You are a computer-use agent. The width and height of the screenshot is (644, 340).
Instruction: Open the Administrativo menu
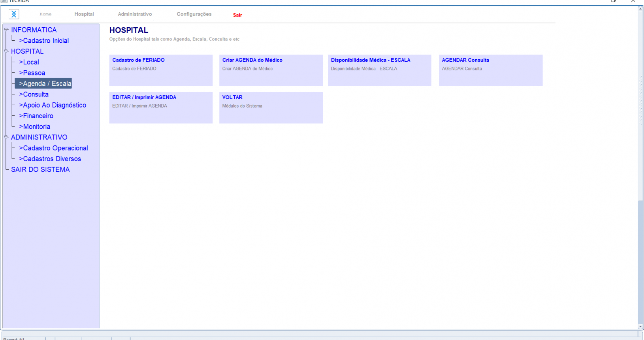point(135,14)
